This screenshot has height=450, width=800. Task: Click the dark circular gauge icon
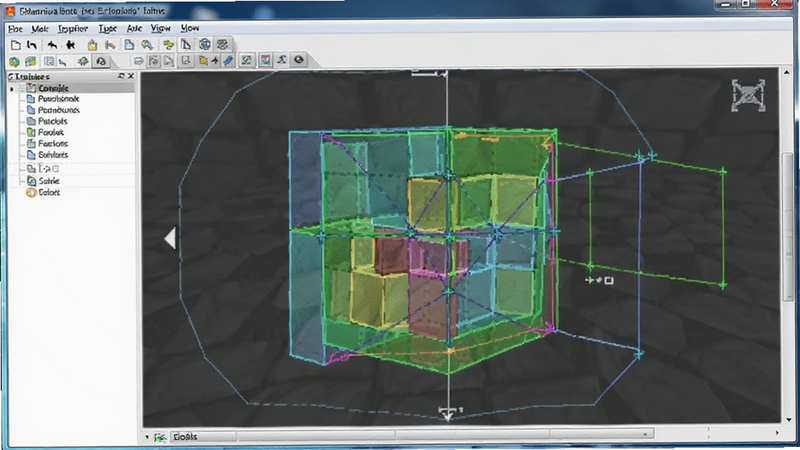pos(101,61)
